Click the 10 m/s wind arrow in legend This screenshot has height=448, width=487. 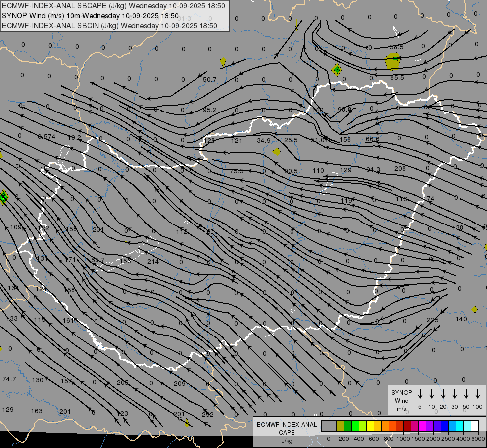(x=432, y=394)
